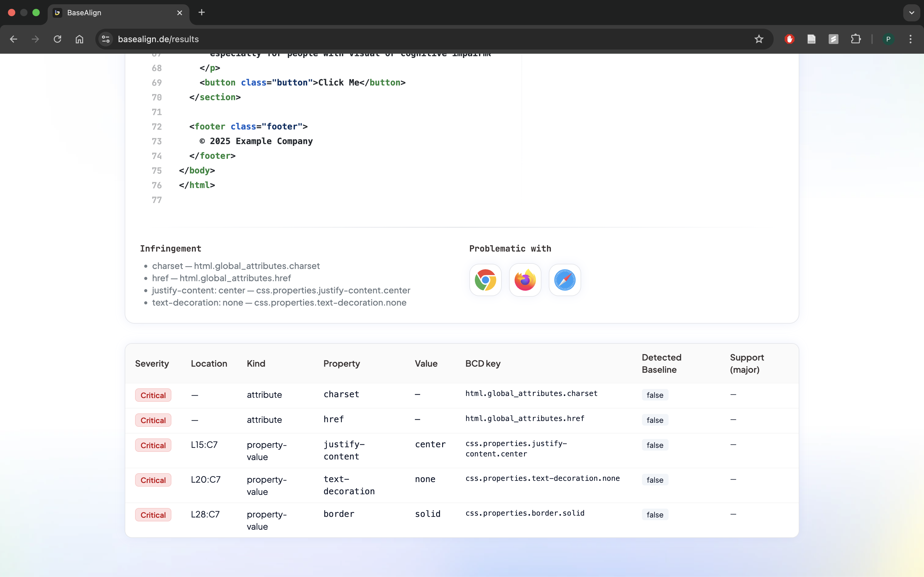Click the false badge in the border row
The width and height of the screenshot is (924, 577).
(x=655, y=515)
